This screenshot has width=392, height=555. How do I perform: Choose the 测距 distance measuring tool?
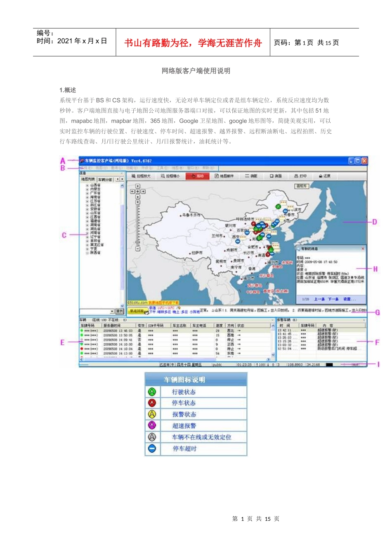251,176
